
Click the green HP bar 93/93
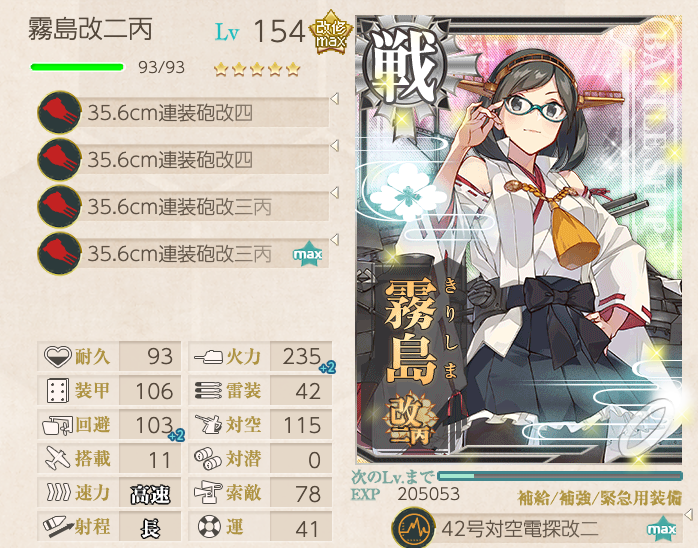tap(77, 67)
